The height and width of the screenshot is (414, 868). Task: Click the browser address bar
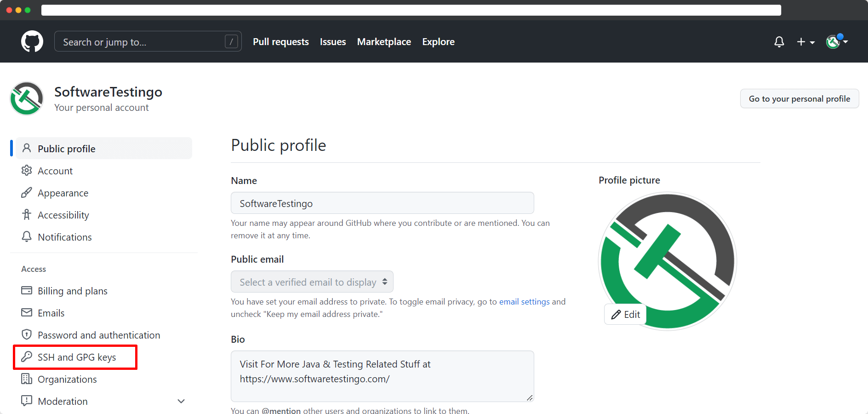[411, 10]
